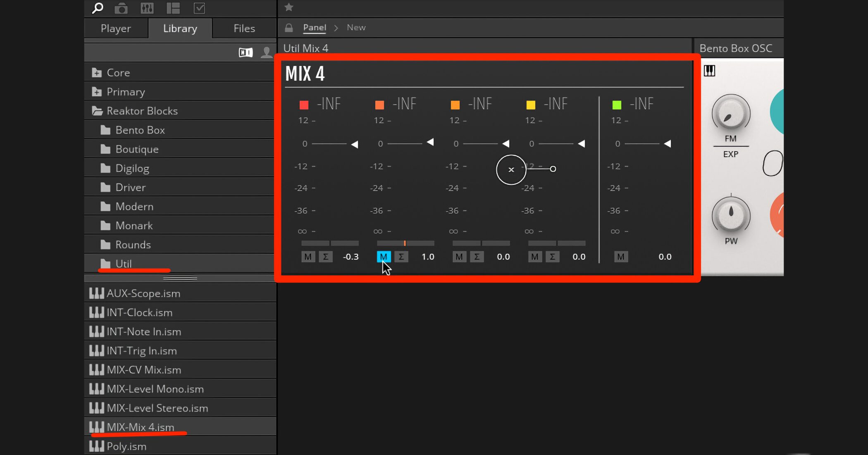Switch to the Files tab
Screen dimensions: 868x455
244,28
